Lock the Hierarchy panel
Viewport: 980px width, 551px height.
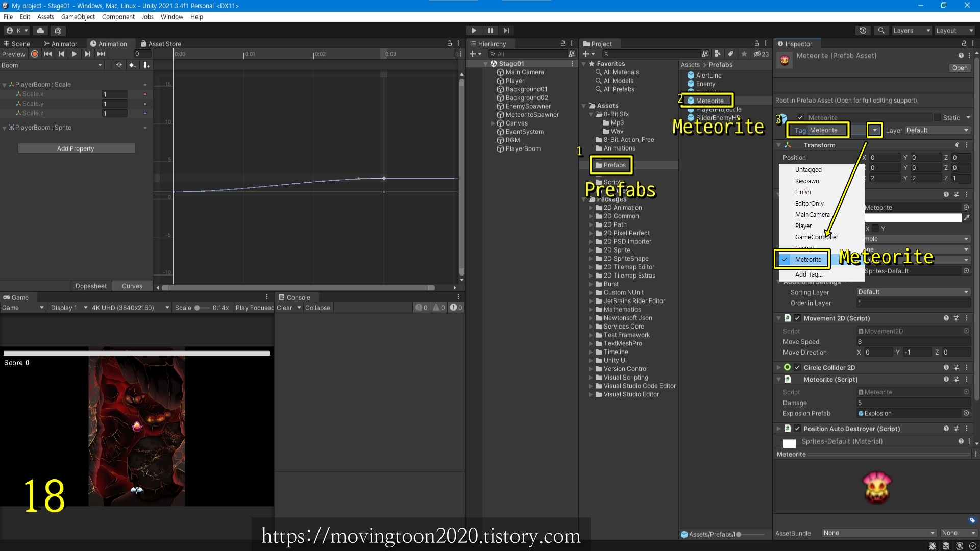click(563, 44)
